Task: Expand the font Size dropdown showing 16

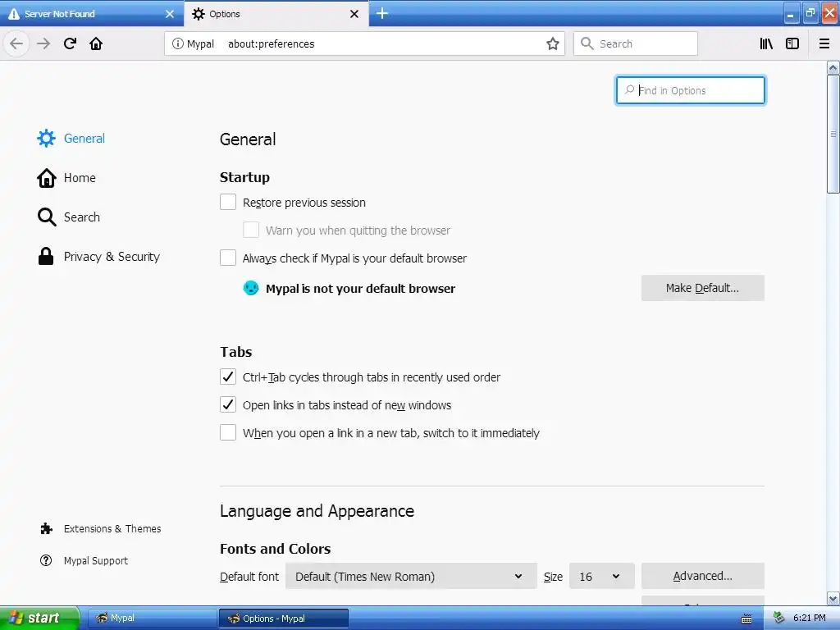Action: point(601,577)
